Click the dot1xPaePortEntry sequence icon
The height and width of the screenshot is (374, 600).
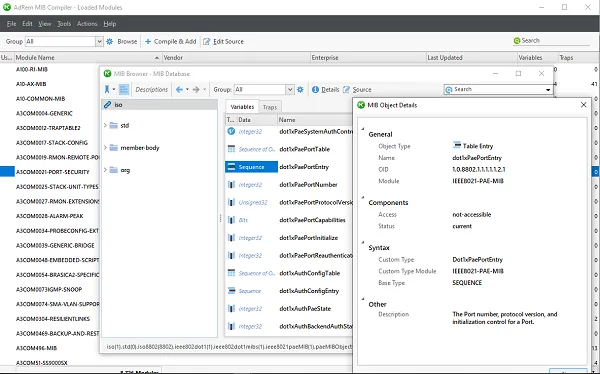[231, 167]
